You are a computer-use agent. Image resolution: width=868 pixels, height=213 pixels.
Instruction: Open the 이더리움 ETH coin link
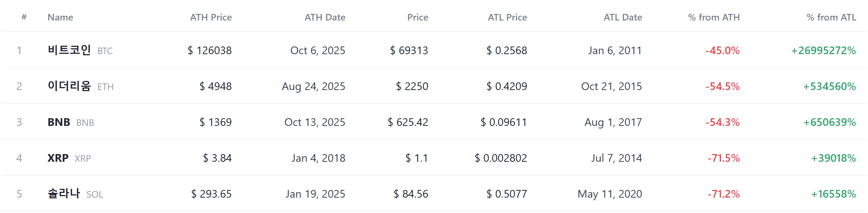[x=81, y=86]
